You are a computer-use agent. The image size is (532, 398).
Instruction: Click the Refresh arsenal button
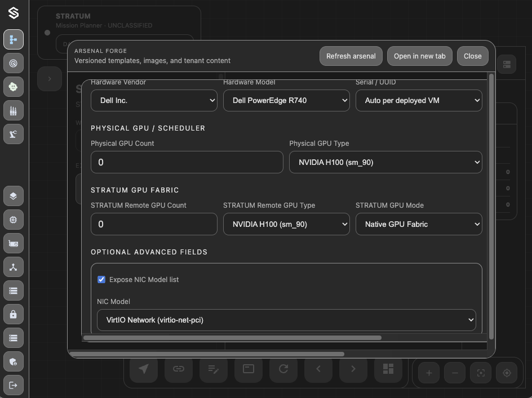coord(351,56)
